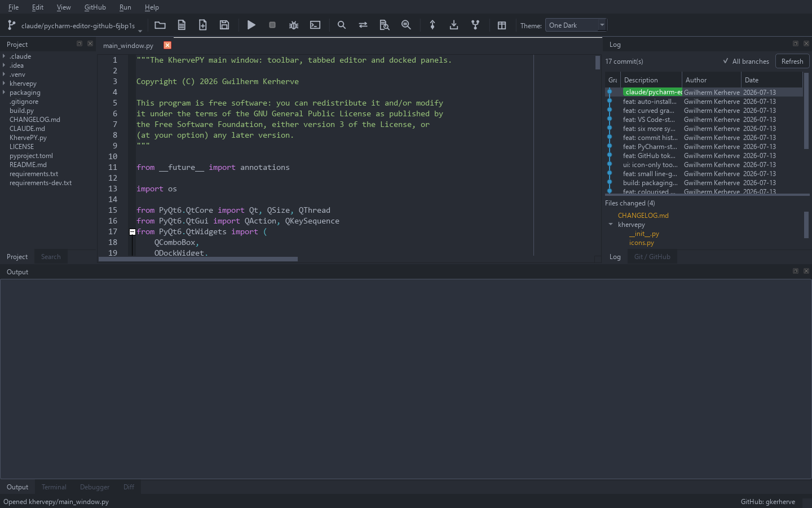The width and height of the screenshot is (812, 508).
Task: Stop execution with the stop icon
Action: [272, 25]
